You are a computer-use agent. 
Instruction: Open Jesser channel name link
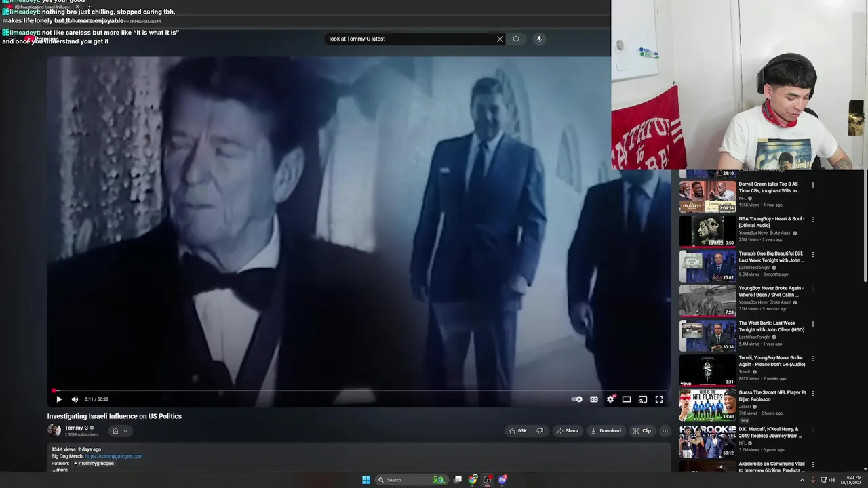point(745,407)
